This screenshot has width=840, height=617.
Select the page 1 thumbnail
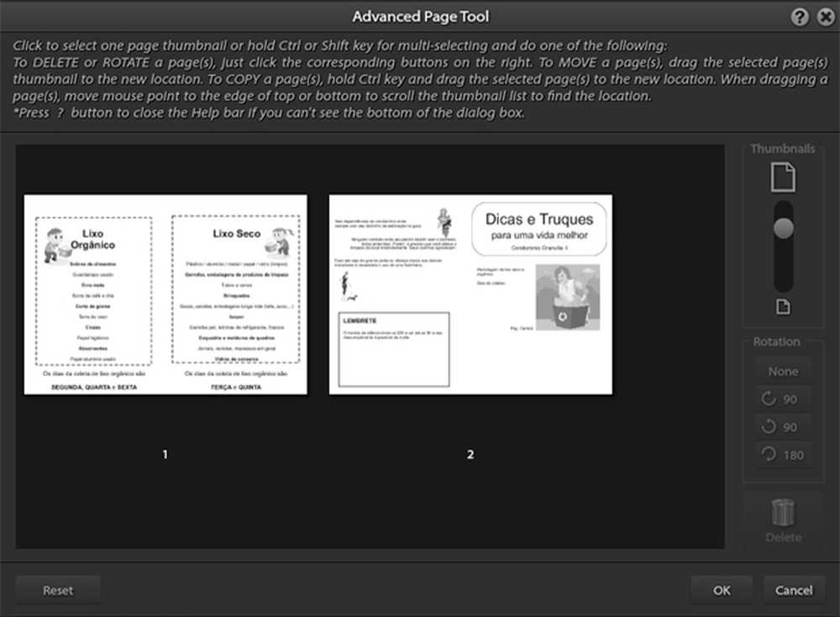pyautogui.click(x=165, y=297)
